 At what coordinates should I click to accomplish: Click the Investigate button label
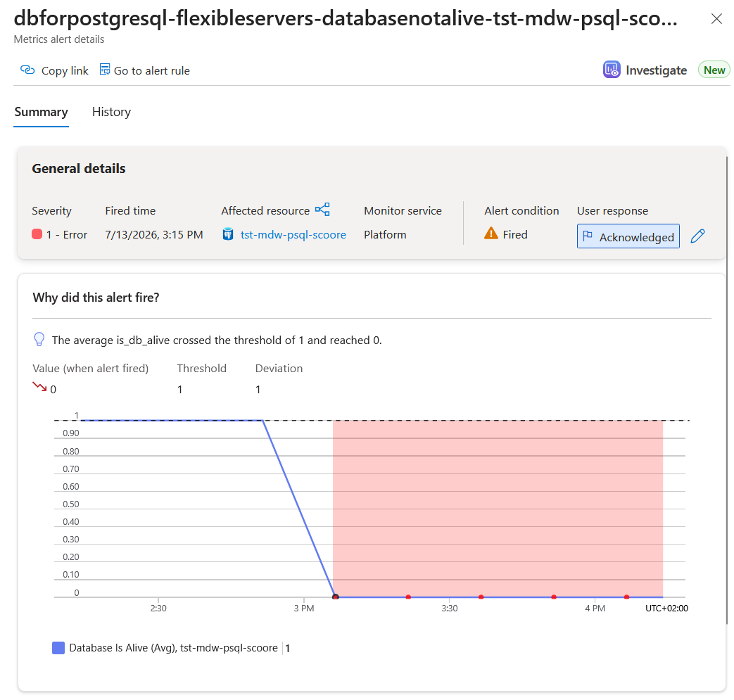click(657, 70)
